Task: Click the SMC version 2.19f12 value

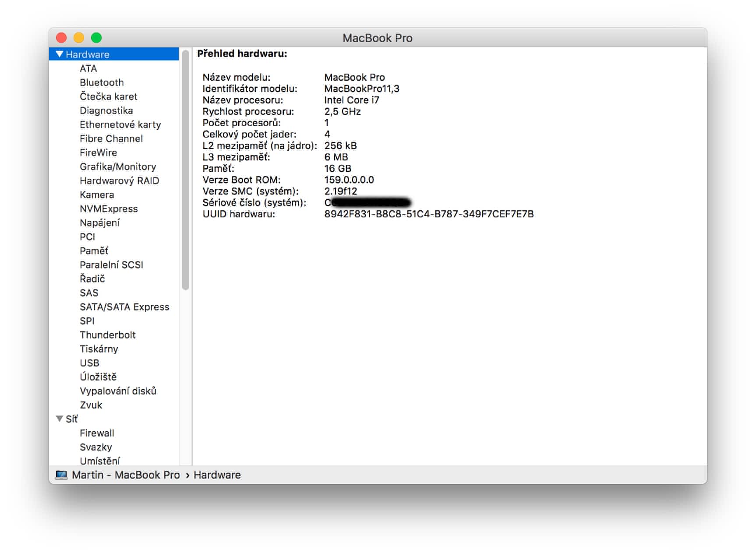Action: tap(341, 191)
